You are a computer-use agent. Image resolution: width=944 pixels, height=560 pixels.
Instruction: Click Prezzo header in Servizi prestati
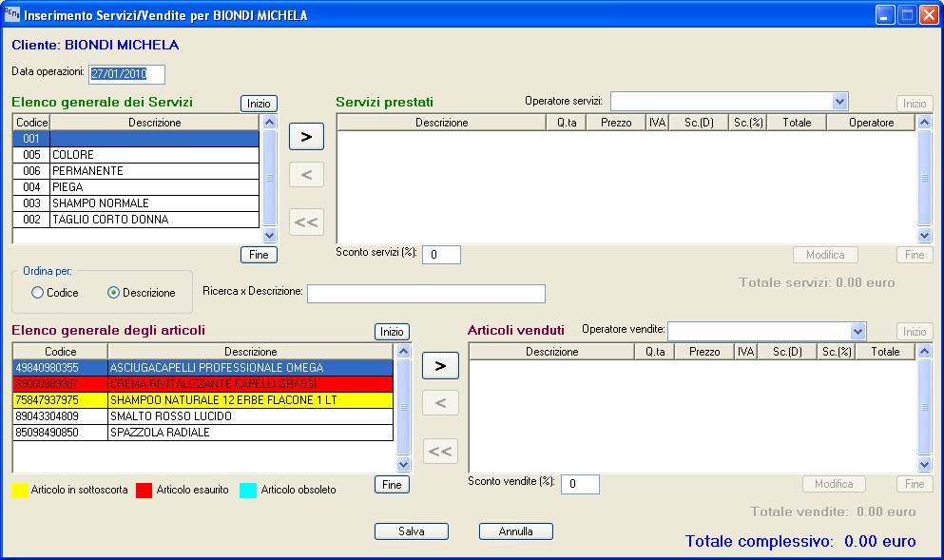(616, 123)
